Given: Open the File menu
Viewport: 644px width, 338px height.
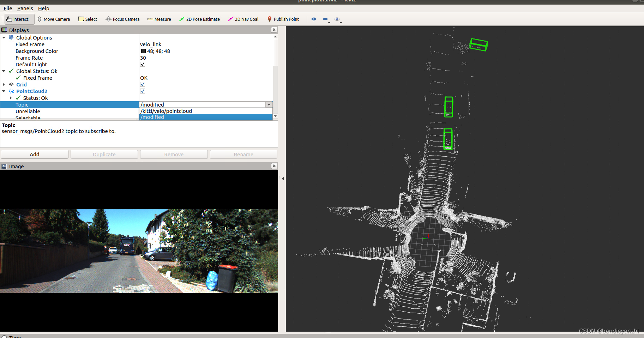Looking at the screenshot, I should 7,8.
